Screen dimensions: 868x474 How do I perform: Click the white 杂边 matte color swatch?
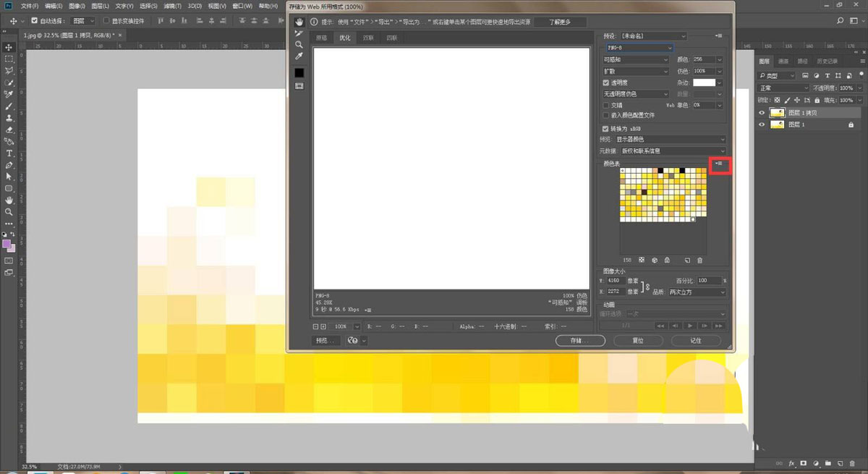pyautogui.click(x=704, y=82)
